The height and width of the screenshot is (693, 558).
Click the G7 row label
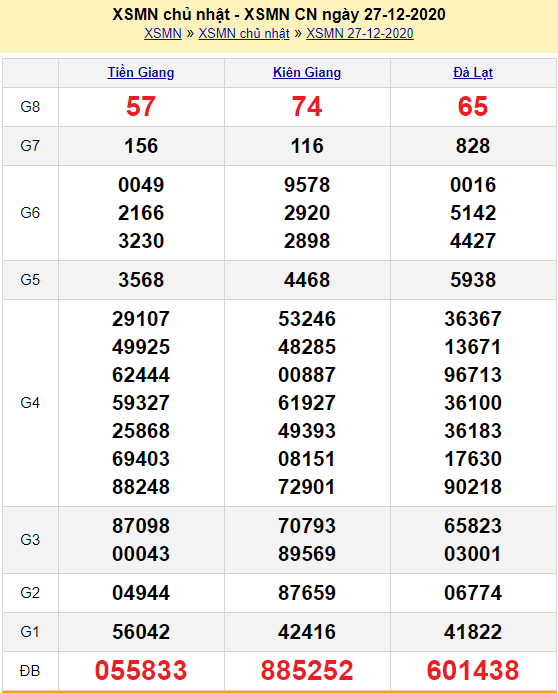pos(30,145)
